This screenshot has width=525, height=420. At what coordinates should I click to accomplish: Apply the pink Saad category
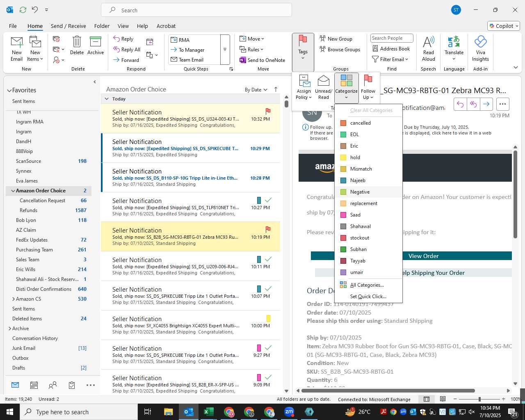tap(368, 215)
